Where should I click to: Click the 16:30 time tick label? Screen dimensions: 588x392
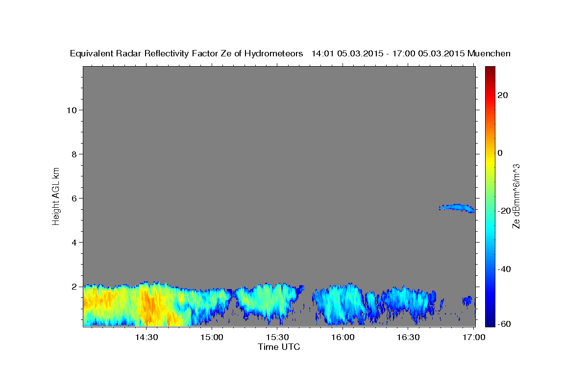[x=408, y=337]
